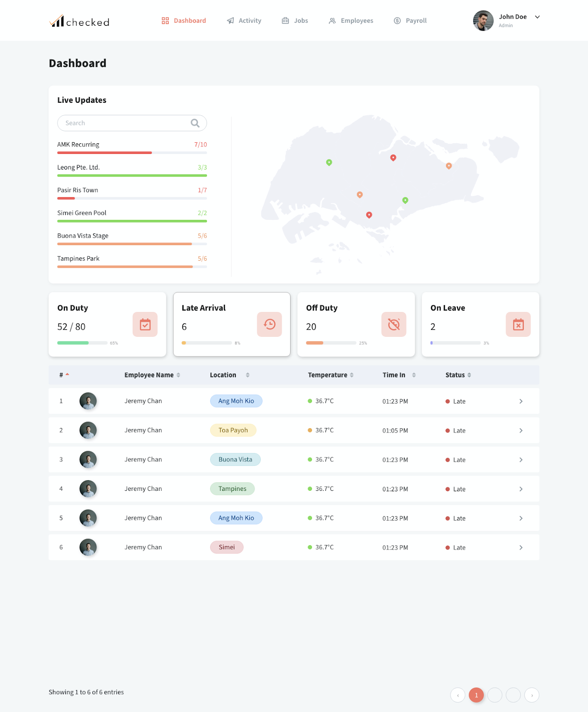Click the On Leave calendar-x icon
Image resolution: width=588 pixels, height=712 pixels.
[x=518, y=324]
